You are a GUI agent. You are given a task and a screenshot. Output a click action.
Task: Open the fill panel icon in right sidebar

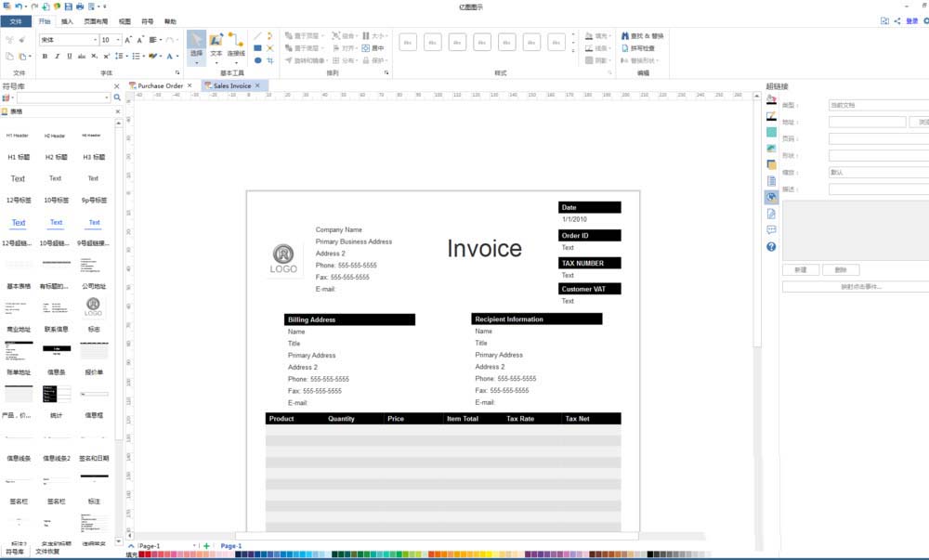click(771, 99)
